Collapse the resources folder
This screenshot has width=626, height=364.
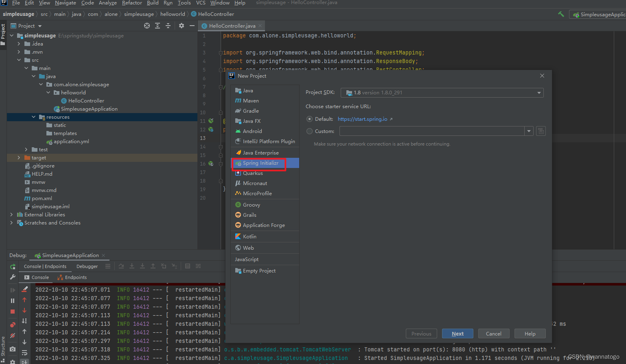point(33,117)
